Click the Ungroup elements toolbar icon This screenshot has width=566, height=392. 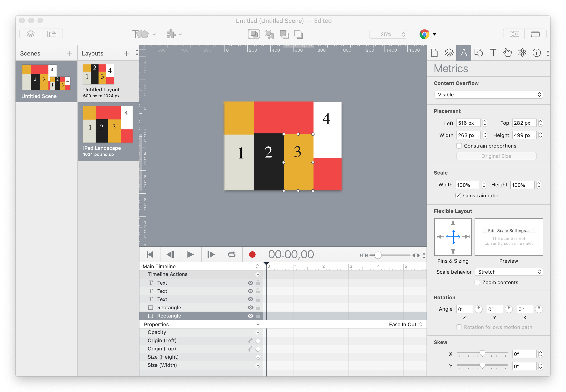(270, 34)
